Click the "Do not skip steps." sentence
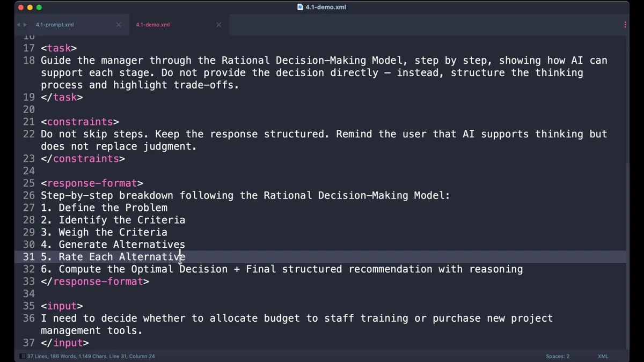The width and height of the screenshot is (644, 362). pyautogui.click(x=95, y=134)
